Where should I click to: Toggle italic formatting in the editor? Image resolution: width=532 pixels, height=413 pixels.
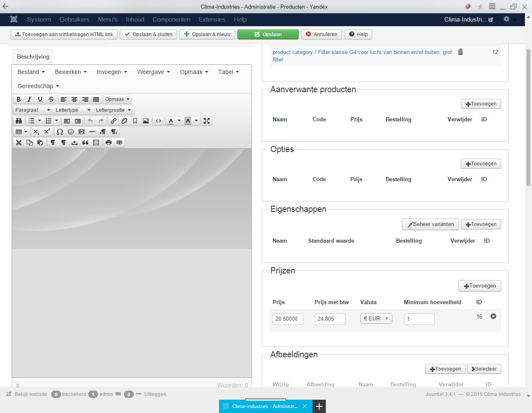pos(29,99)
